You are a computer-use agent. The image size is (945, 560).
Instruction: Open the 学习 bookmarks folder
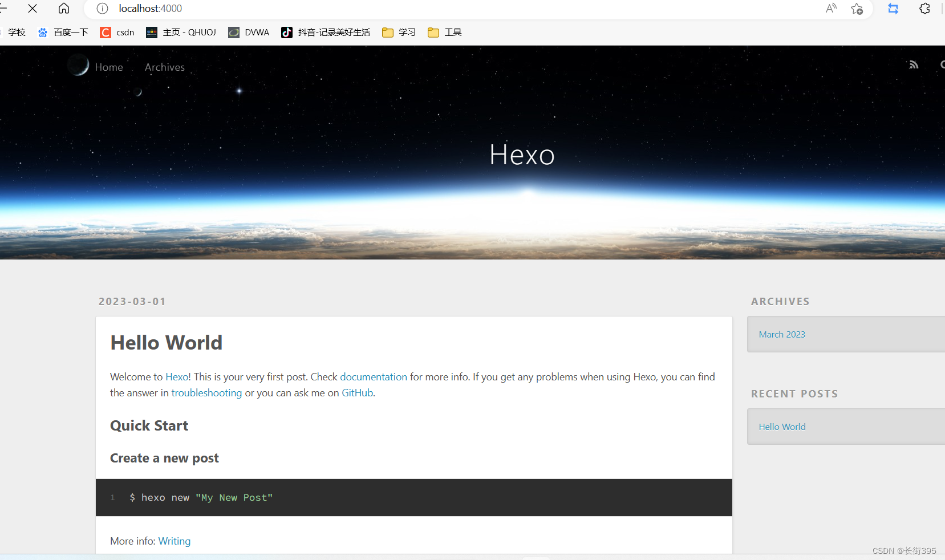399,33
